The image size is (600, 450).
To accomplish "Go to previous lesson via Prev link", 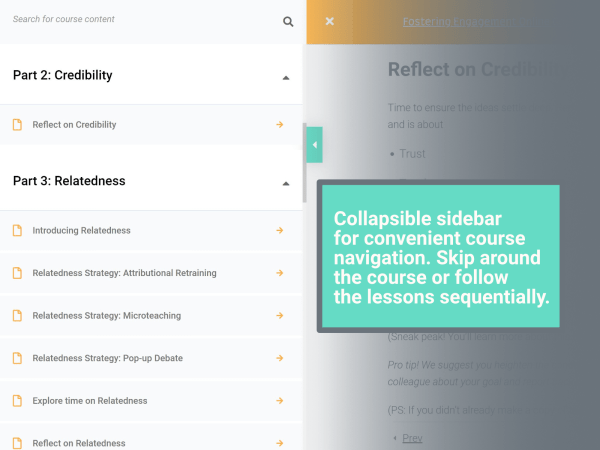I will pos(412,438).
